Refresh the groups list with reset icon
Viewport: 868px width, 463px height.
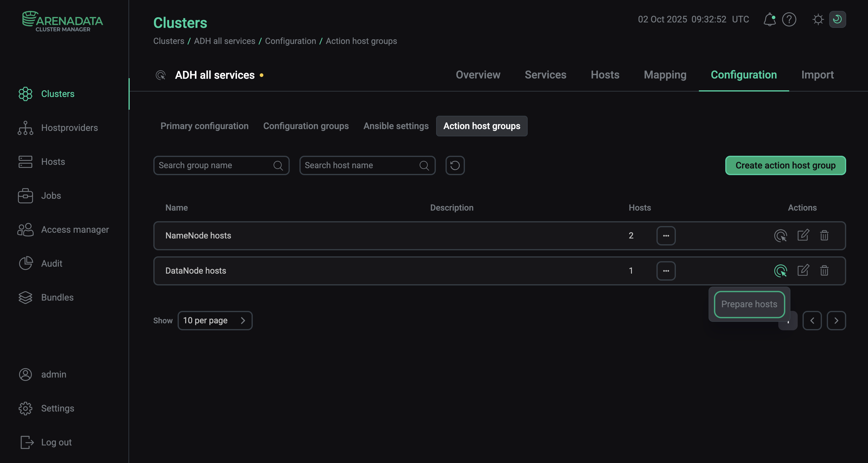[x=455, y=165]
